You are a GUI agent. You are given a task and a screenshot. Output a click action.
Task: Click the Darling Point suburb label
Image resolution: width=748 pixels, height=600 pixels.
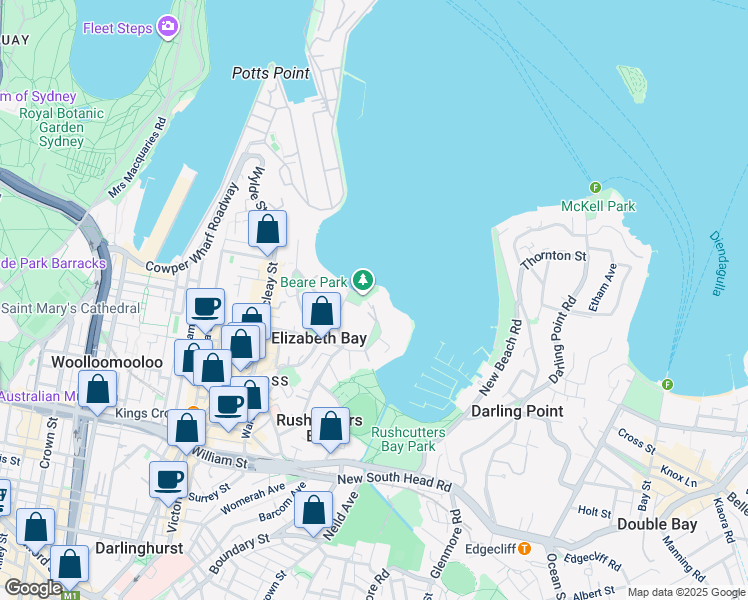pos(517,411)
